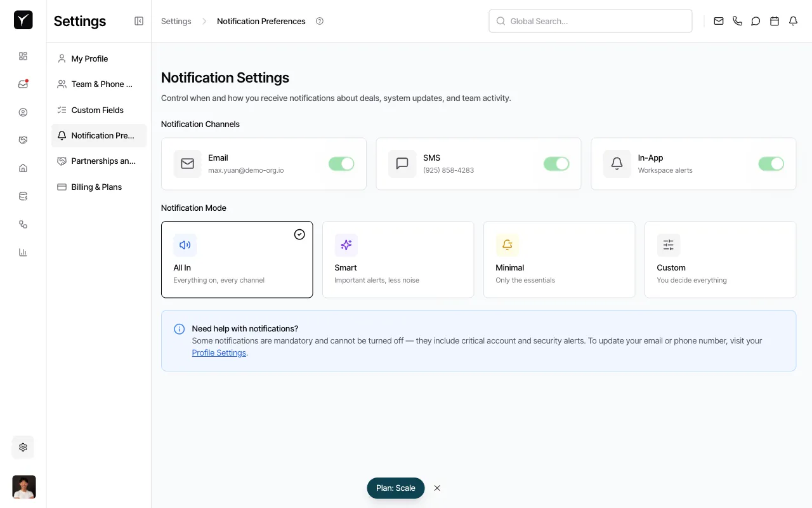The width and height of the screenshot is (812, 508).
Task: Open My Profile settings section
Action: 89,58
